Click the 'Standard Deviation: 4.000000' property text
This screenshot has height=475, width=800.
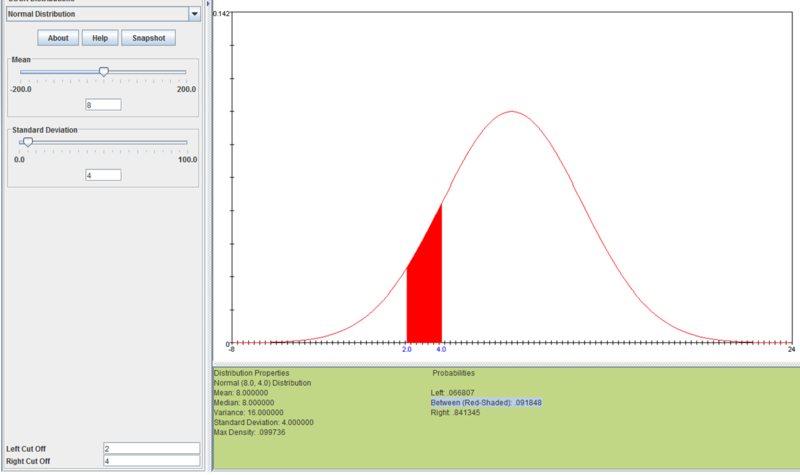tap(264, 422)
